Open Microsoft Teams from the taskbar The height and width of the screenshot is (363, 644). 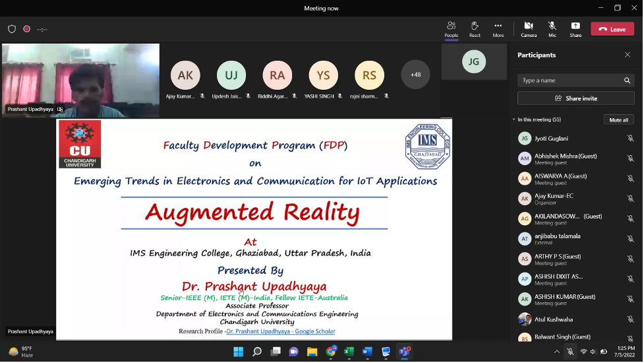coord(404,352)
